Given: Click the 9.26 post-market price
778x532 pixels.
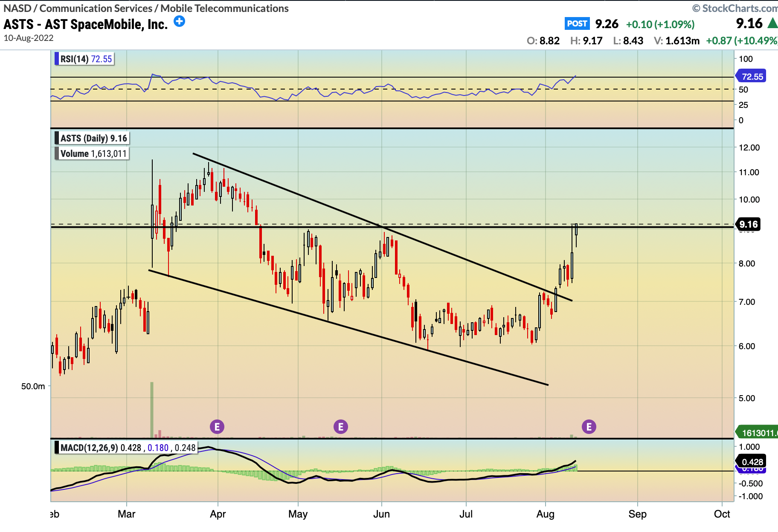Looking at the screenshot, I should point(607,24).
